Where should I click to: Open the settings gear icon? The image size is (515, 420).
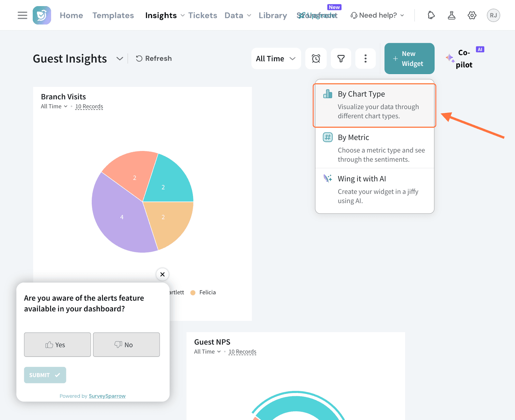tap(472, 15)
